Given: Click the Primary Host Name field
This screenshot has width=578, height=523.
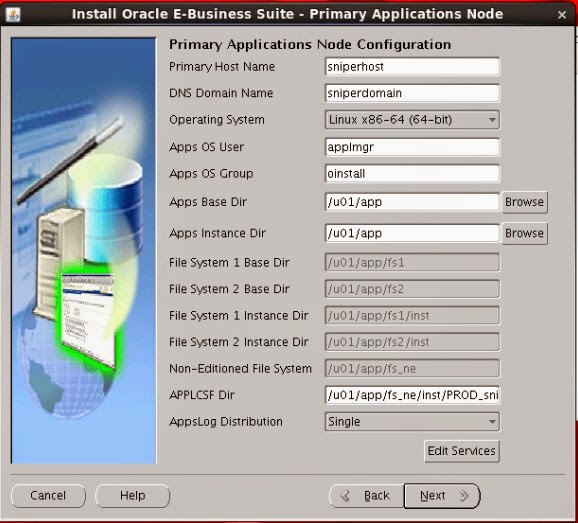Looking at the screenshot, I should pos(412,67).
